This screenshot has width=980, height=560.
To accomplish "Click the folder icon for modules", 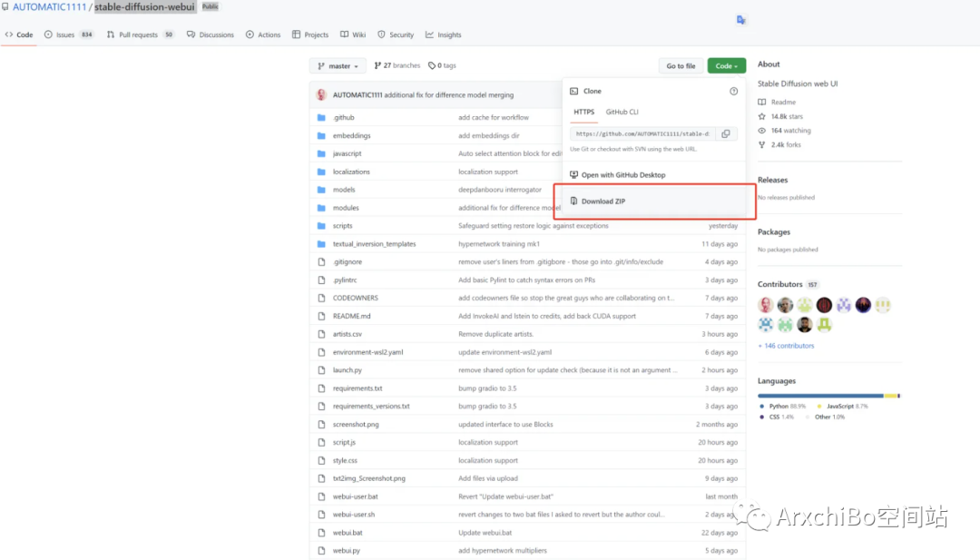I will (321, 208).
